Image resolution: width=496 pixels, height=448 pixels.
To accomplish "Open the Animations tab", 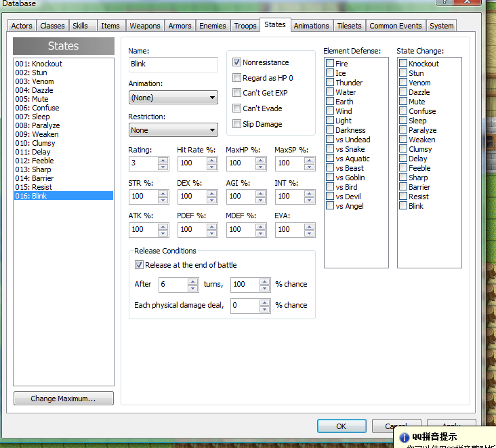I will point(311,26).
